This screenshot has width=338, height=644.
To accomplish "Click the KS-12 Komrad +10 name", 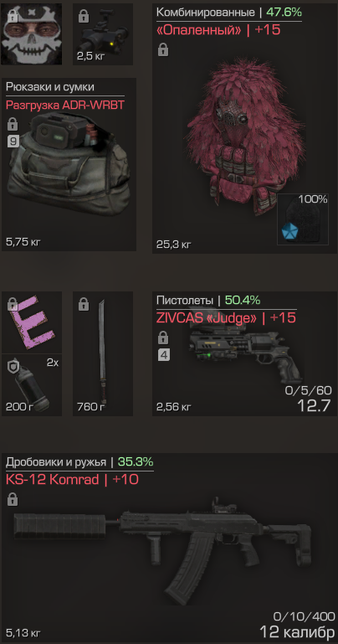I will [72, 479].
